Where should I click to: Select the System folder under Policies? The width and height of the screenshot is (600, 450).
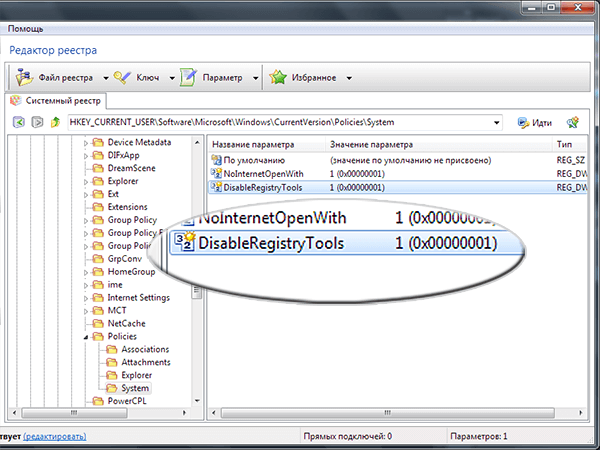click(135, 388)
